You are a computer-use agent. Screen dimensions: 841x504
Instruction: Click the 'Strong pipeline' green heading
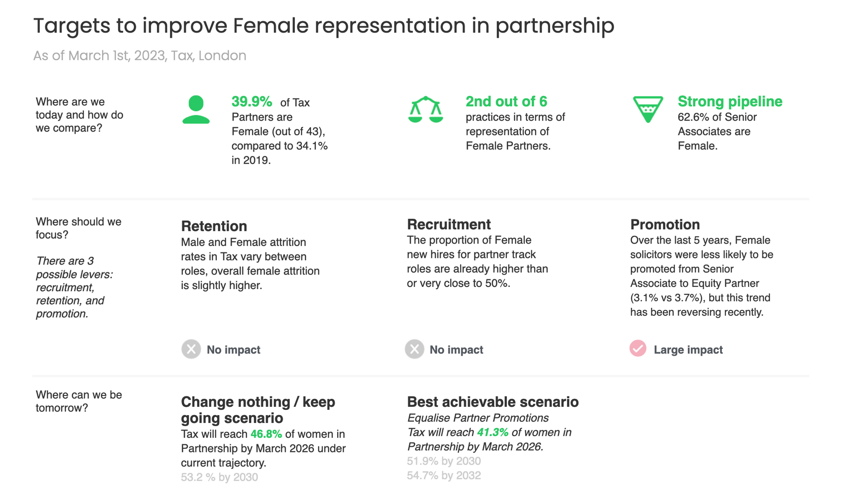[x=730, y=102]
